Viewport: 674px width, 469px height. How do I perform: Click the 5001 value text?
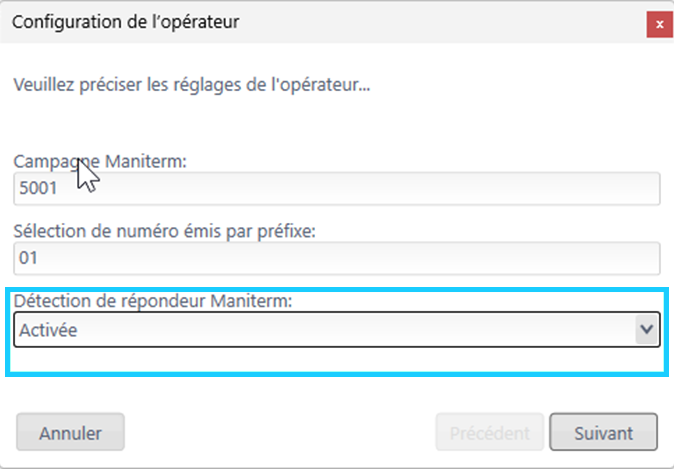click(x=38, y=188)
